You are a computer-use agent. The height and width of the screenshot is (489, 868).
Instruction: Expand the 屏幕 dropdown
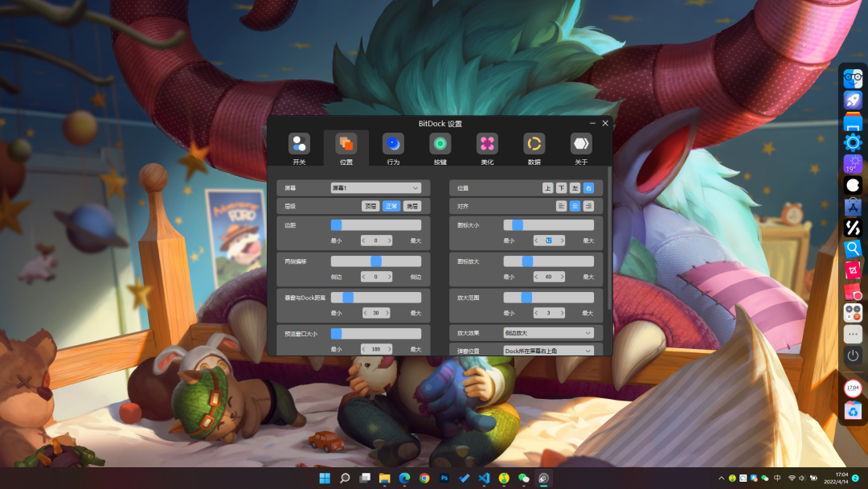[375, 188]
